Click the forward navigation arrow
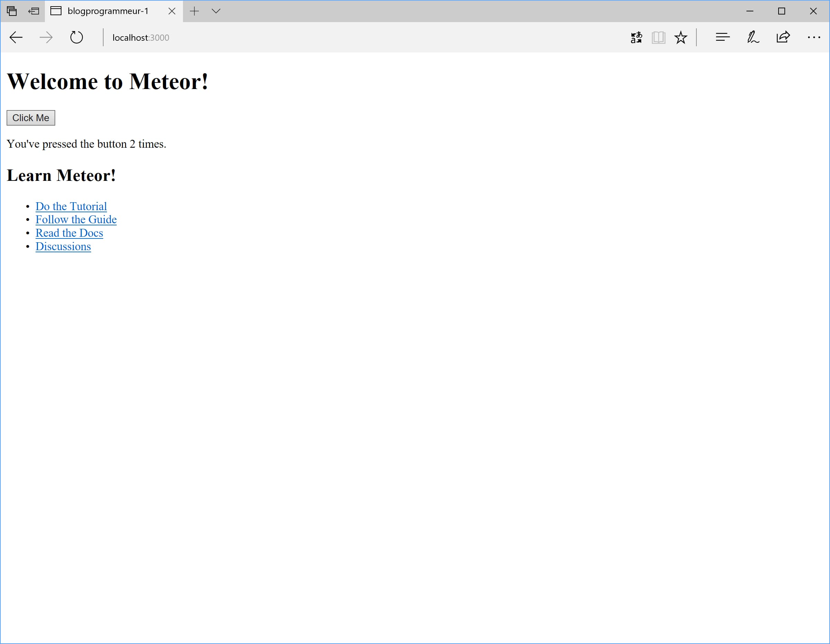Viewport: 830px width, 644px height. click(x=46, y=37)
